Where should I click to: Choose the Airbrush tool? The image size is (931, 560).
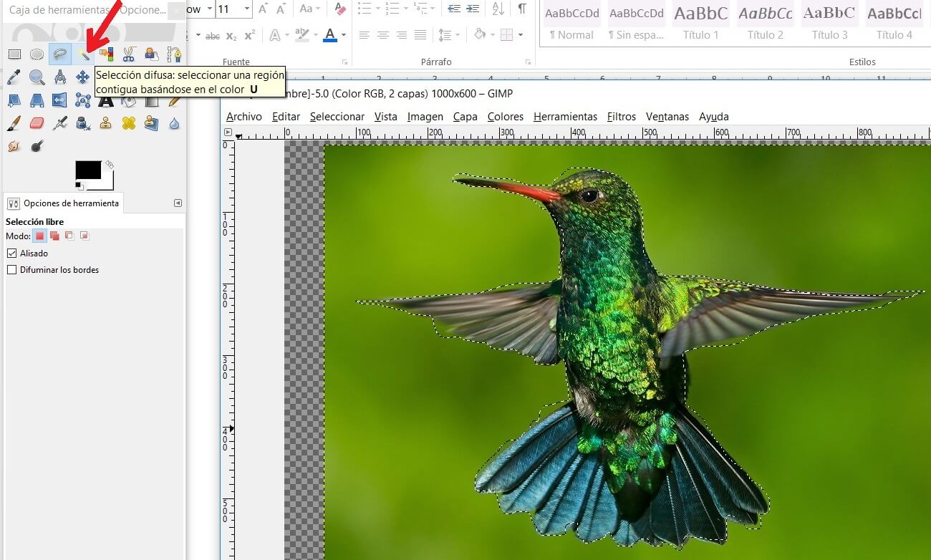click(x=60, y=123)
